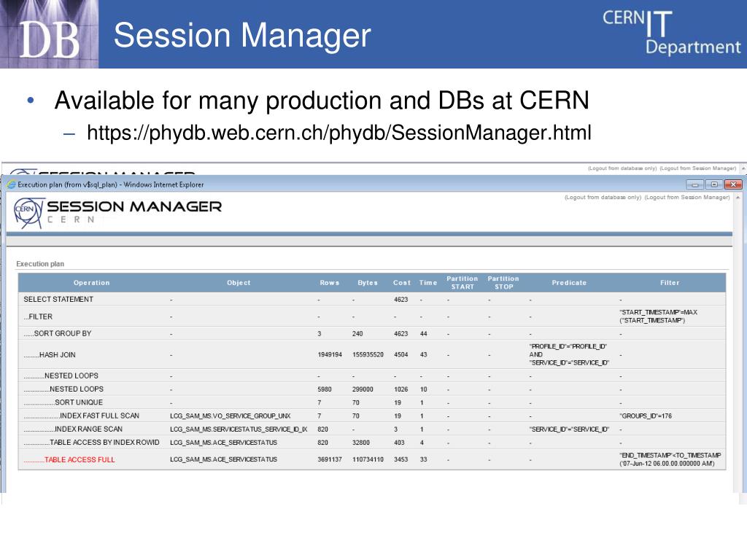Minimize the Execution plan window
Viewport: 747px width, 560px height.
694,184
